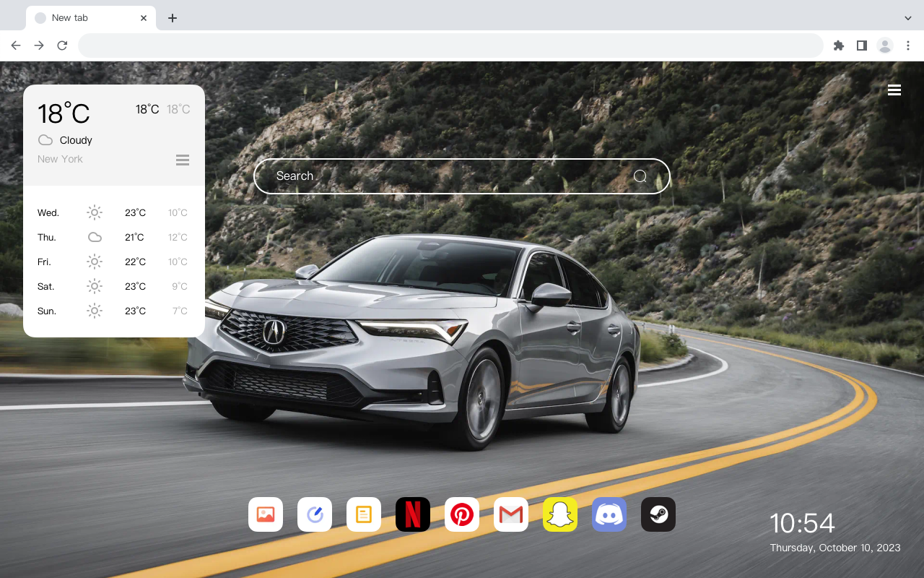Click Sunday's low temperature 7°C
Screen dimensions: 924x578
(180, 311)
